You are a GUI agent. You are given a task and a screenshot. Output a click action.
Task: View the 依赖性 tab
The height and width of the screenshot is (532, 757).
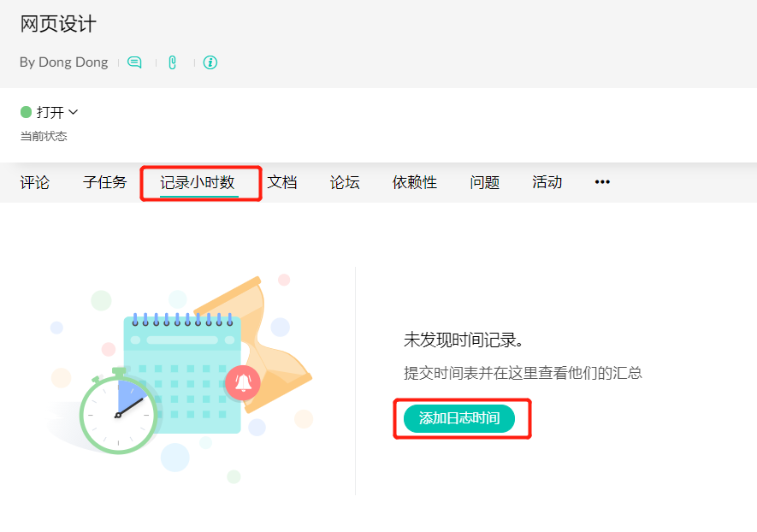415,182
